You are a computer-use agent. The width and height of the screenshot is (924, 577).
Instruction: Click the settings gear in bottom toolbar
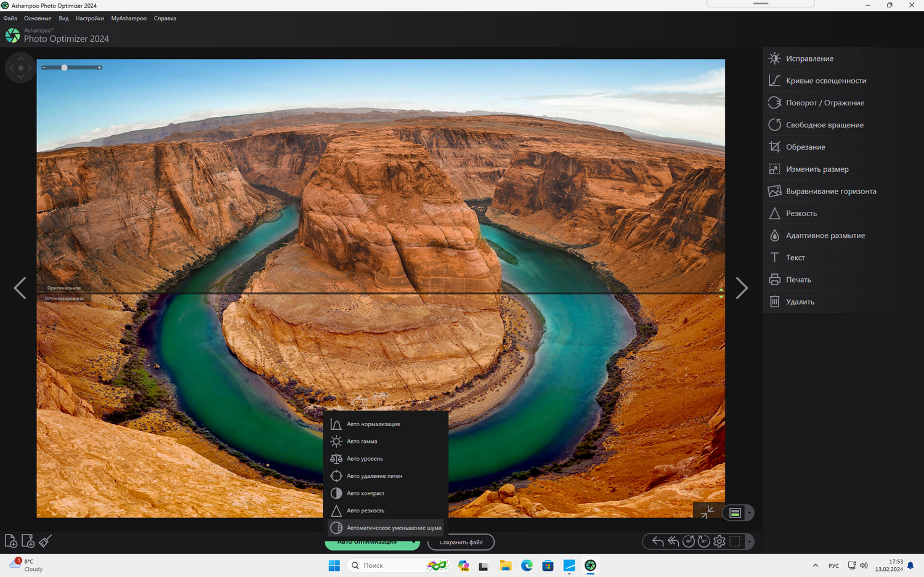[x=719, y=542]
